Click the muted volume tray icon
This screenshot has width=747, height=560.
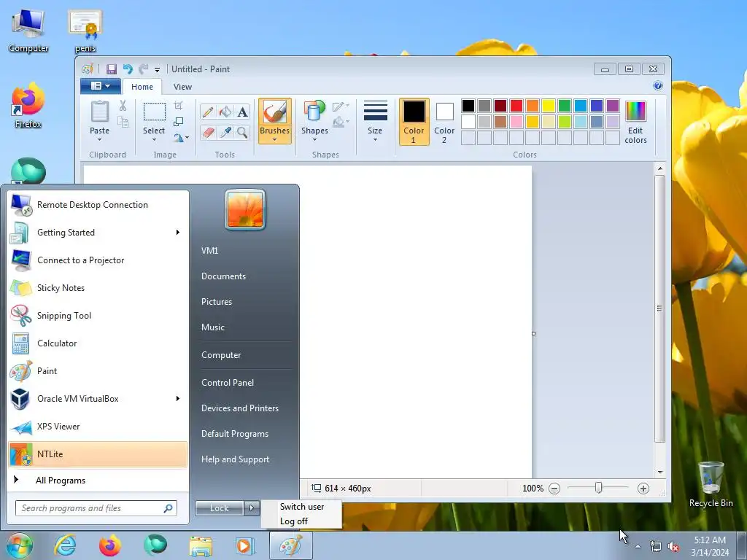[673, 547]
